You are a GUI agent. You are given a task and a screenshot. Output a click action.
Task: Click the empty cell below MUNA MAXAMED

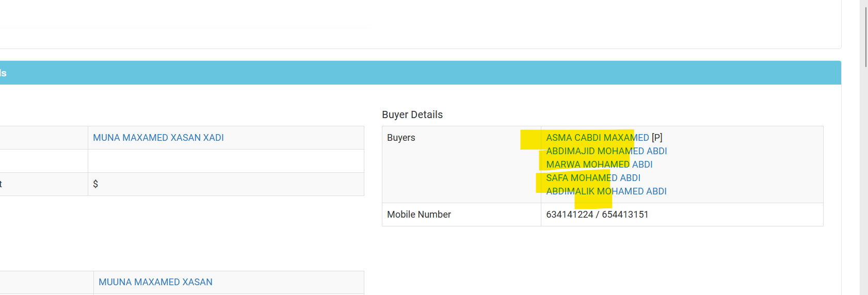(226, 161)
